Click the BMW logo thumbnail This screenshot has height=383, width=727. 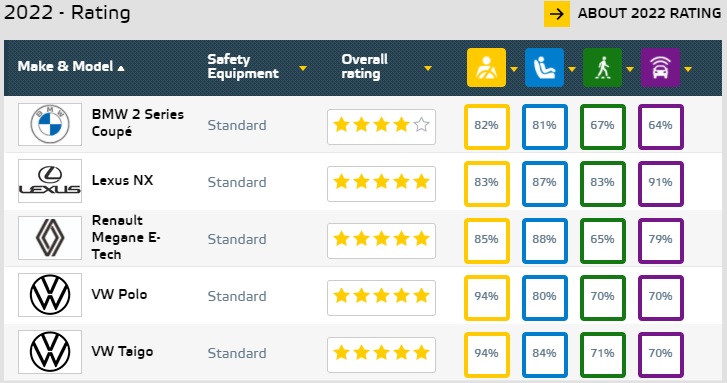click(50, 125)
